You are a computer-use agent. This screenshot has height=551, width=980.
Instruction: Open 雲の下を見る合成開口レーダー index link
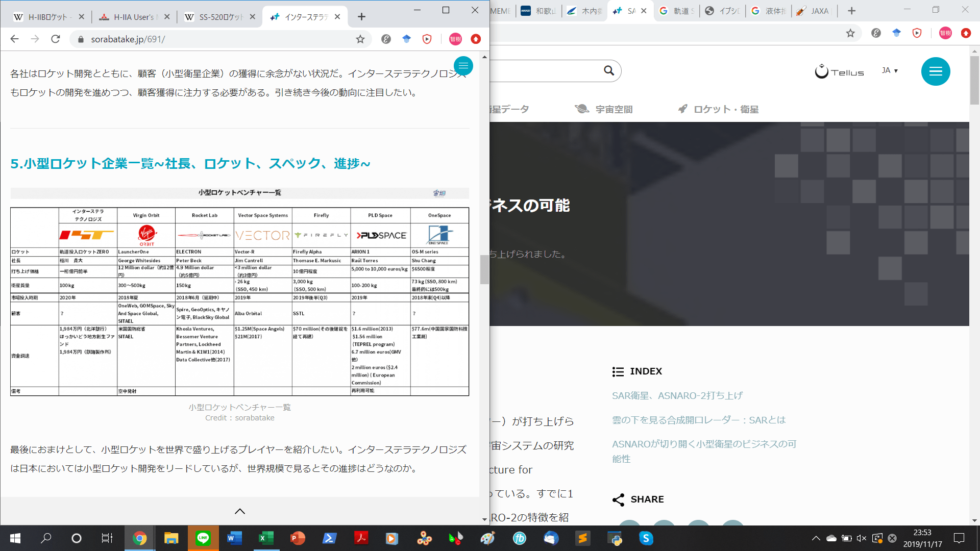click(x=699, y=420)
